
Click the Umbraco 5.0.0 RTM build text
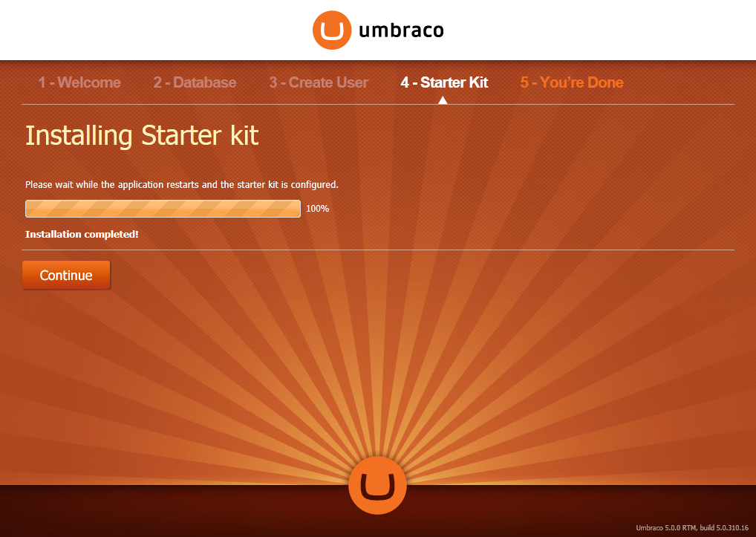tap(692, 528)
